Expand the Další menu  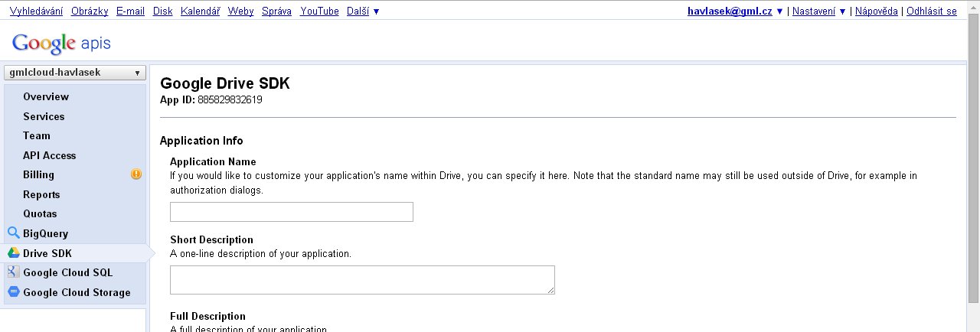(362, 11)
